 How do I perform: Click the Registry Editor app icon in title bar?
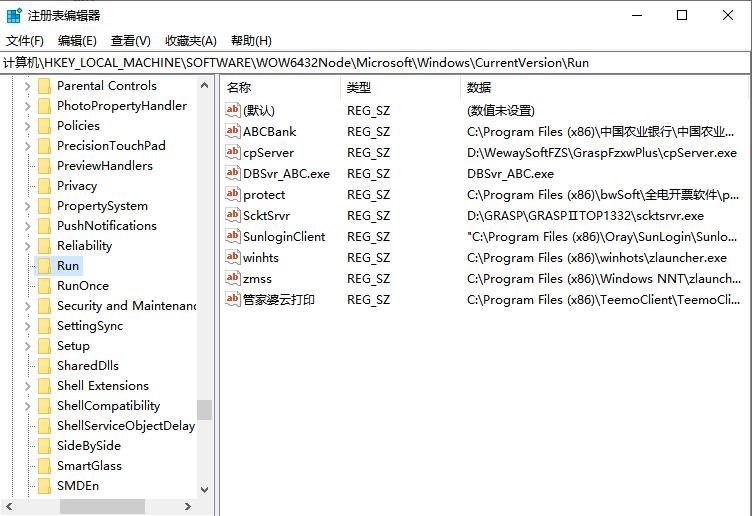click(x=14, y=15)
